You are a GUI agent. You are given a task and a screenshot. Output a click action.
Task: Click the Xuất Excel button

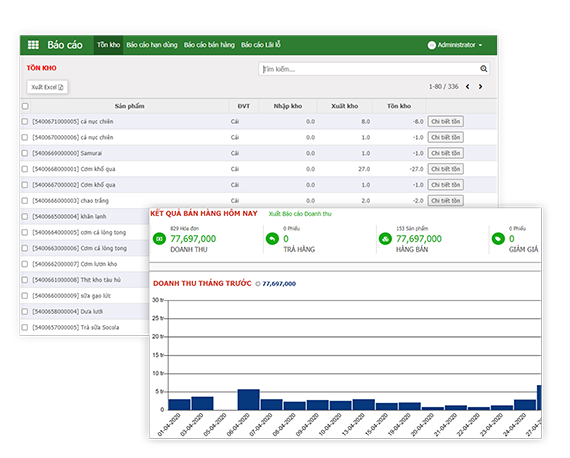47,87
